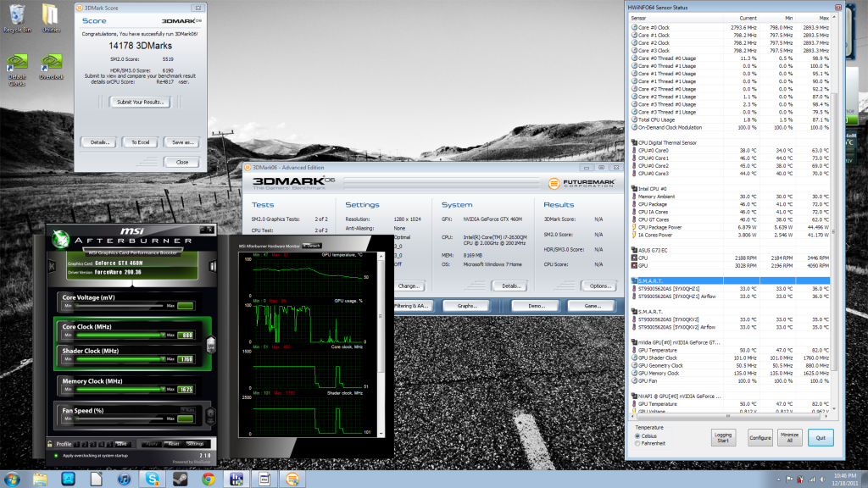
Task: Click the Memory Clock slider handle
Action: pos(162,390)
